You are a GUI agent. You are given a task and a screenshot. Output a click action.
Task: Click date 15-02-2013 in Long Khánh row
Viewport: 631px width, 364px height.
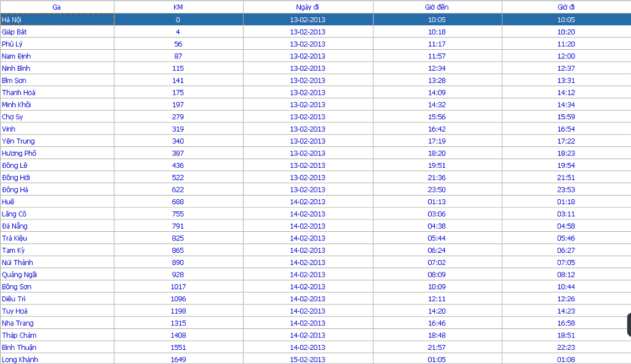308,359
